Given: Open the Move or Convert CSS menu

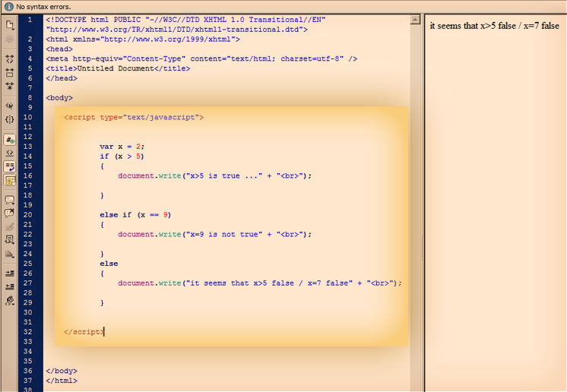Looking at the screenshot, I should (x=10, y=254).
